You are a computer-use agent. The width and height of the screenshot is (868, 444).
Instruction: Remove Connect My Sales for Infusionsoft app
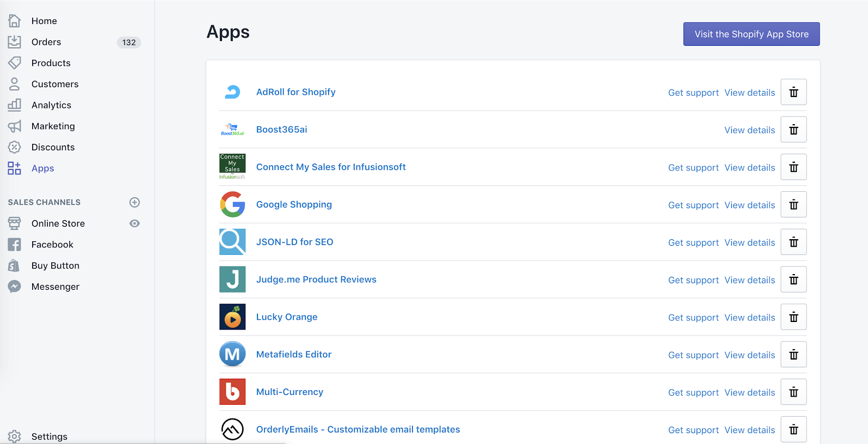tap(793, 167)
